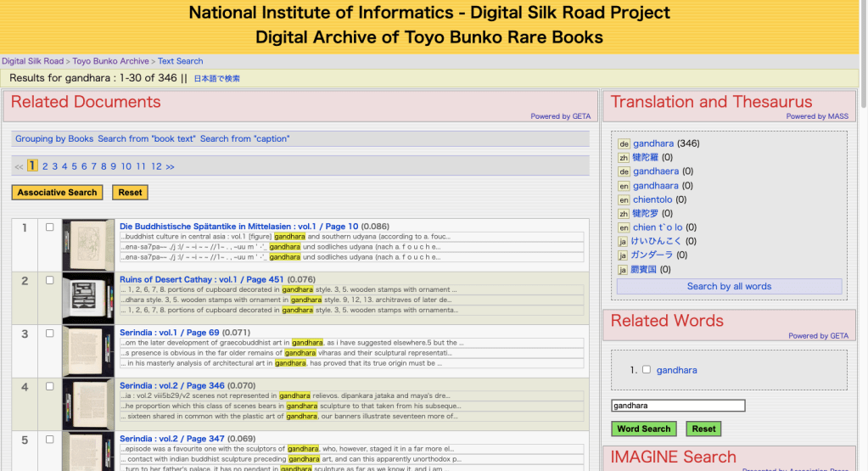Go to results page 5
The height and width of the screenshot is (471, 868).
74,167
